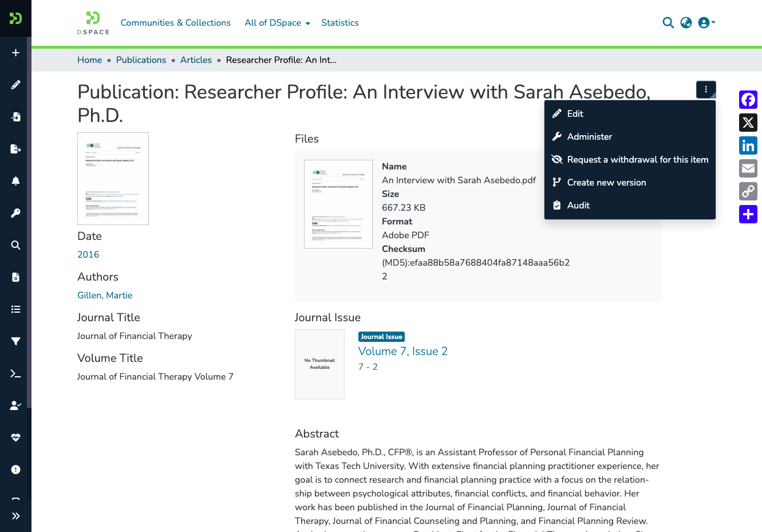Open the pencil Edit icon in the left sidebar

pos(15,85)
